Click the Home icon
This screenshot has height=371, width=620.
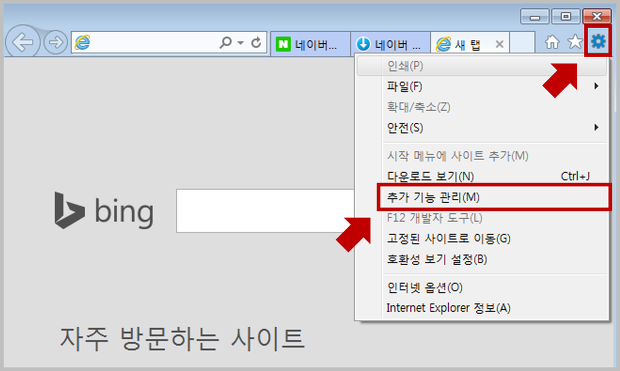[552, 42]
